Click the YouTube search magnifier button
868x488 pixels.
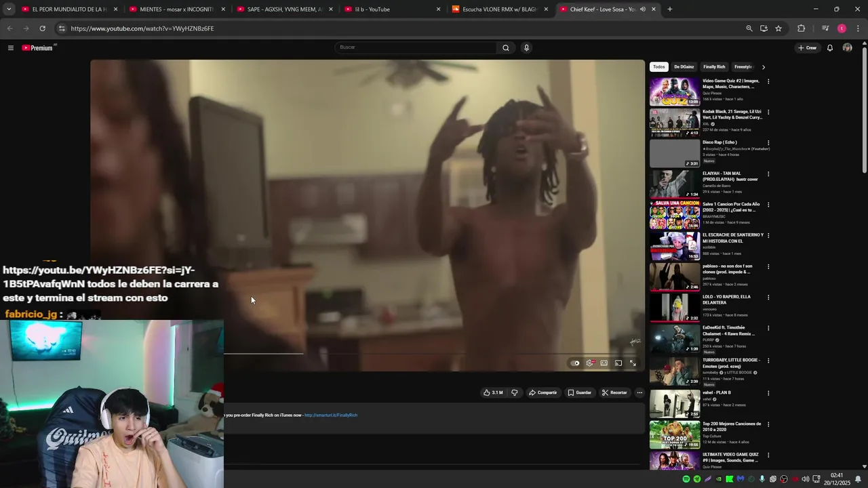tap(505, 47)
